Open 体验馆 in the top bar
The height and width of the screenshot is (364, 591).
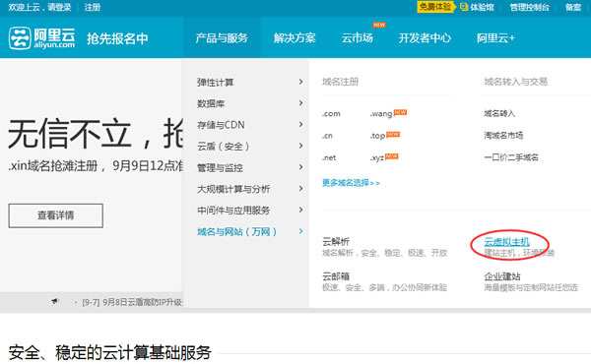pyautogui.click(x=482, y=7)
